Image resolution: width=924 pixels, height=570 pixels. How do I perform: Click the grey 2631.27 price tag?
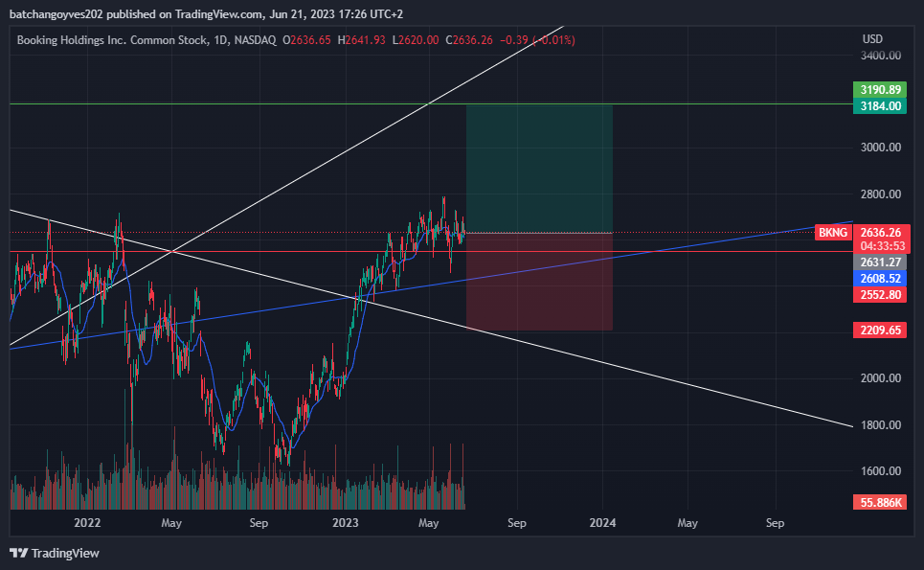[880, 262]
